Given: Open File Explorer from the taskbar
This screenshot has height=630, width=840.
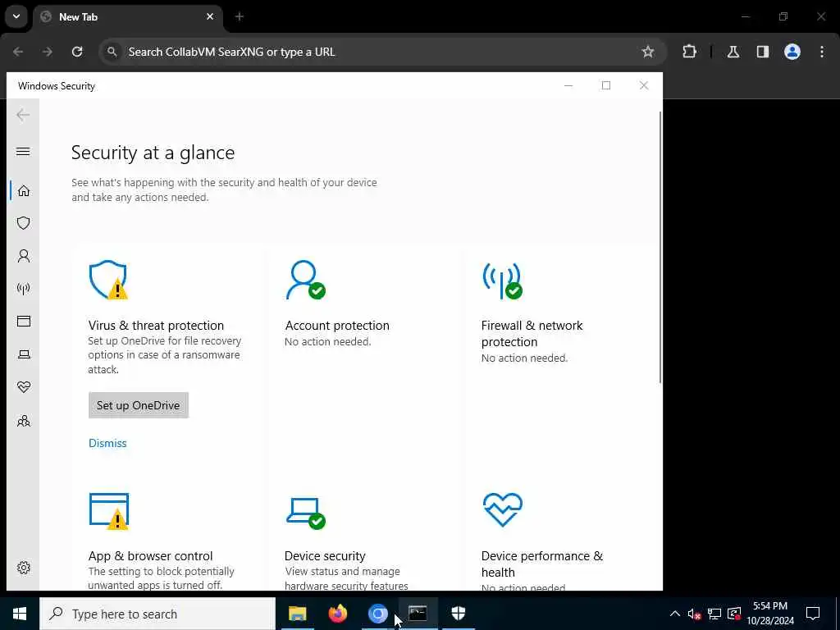Looking at the screenshot, I should click(297, 614).
